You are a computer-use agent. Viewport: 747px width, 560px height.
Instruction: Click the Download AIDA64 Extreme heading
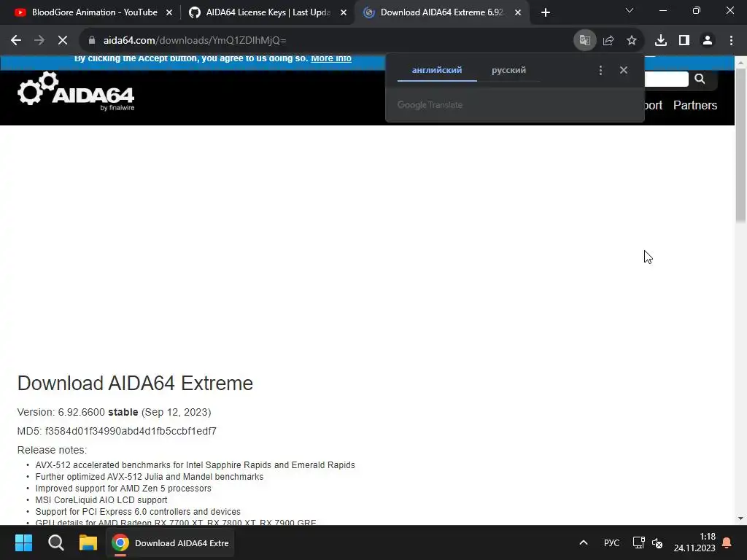pyautogui.click(x=135, y=384)
